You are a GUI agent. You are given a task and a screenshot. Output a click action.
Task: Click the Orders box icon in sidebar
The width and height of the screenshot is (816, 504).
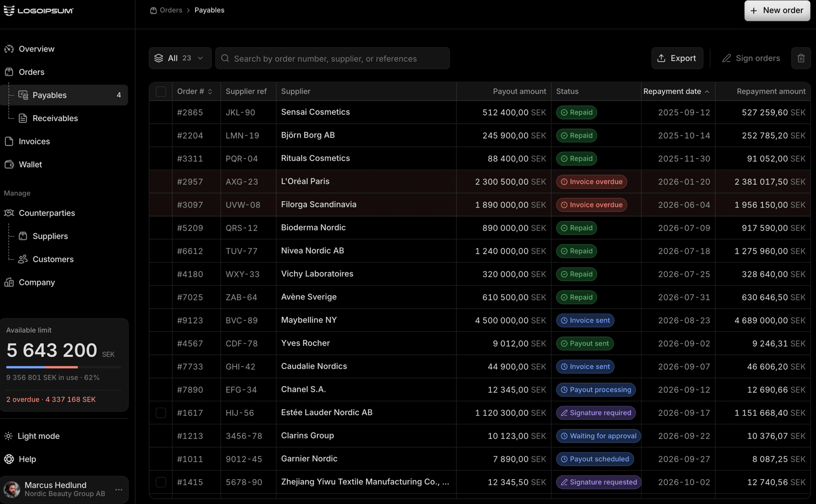[x=9, y=72]
